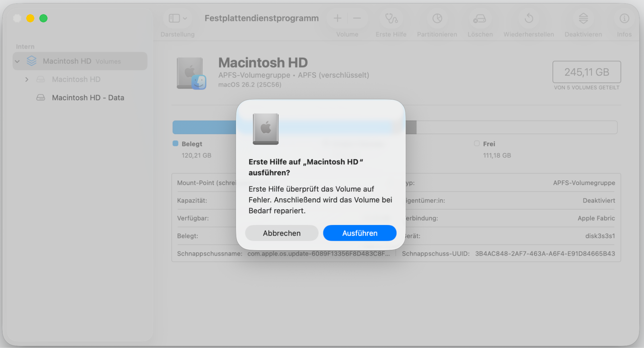
Task: Click the nested Macintosh HD drive icon
Action: (x=41, y=79)
